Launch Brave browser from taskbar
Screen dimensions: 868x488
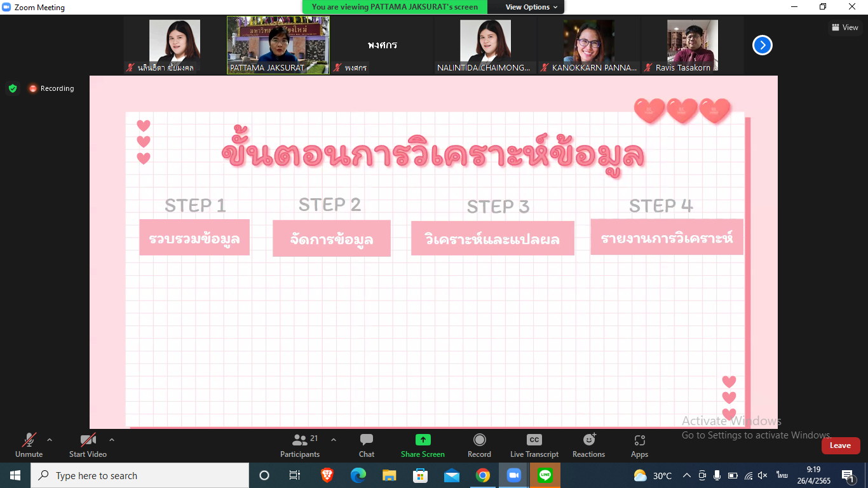tap(327, 475)
